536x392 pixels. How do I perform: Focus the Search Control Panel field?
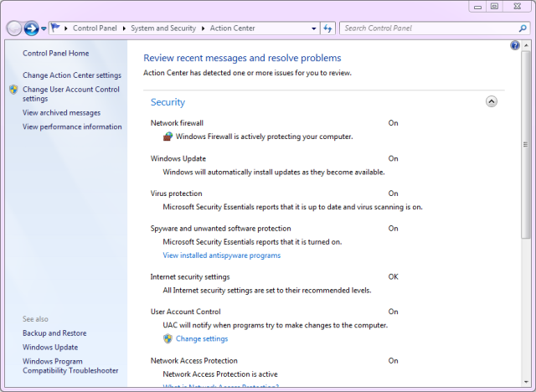pos(429,28)
